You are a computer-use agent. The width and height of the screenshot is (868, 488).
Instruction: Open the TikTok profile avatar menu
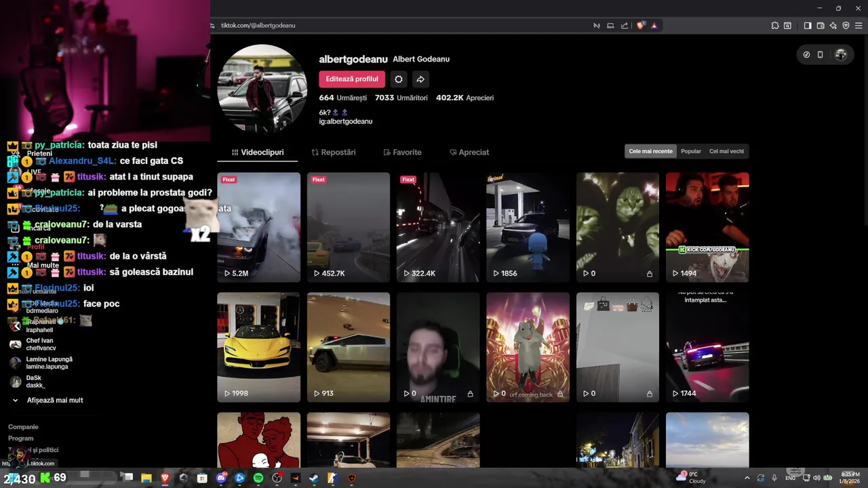coord(841,55)
